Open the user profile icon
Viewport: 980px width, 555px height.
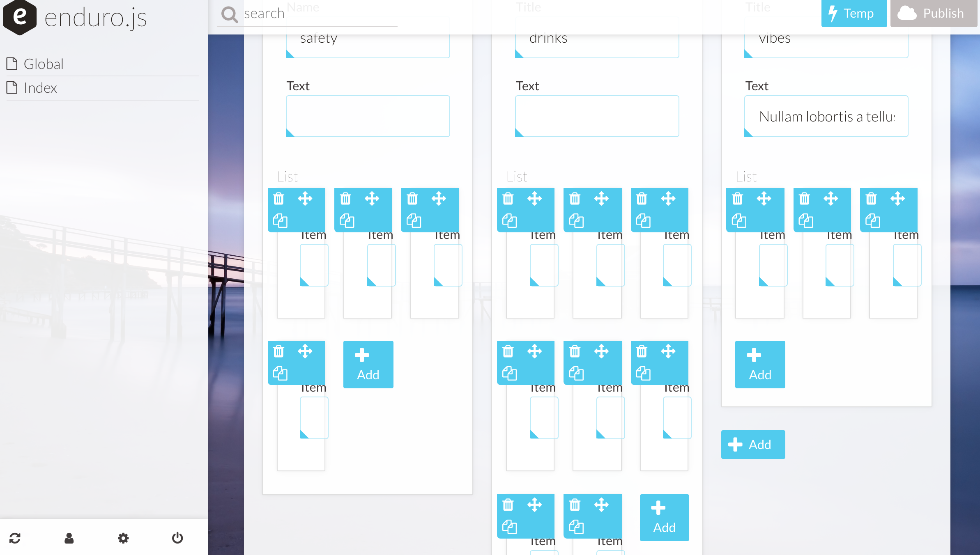pos(69,538)
